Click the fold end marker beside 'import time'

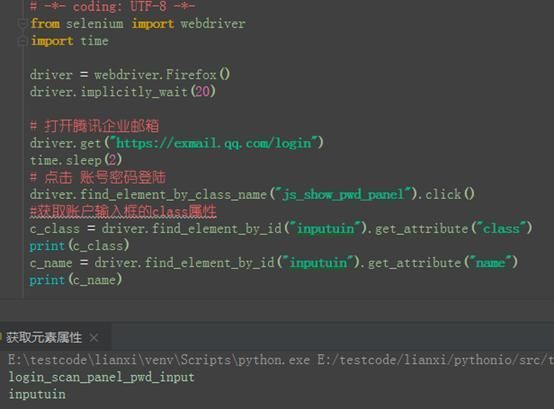[x=22, y=41]
